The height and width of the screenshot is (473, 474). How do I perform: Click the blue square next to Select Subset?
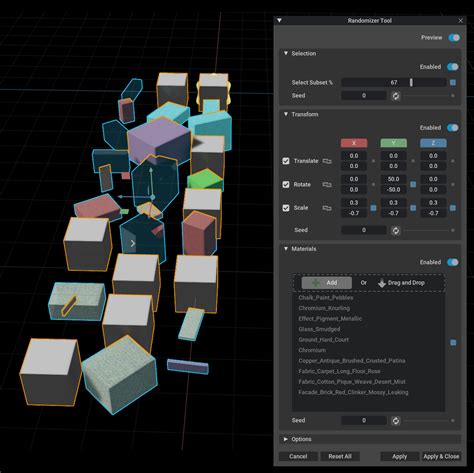tap(453, 82)
